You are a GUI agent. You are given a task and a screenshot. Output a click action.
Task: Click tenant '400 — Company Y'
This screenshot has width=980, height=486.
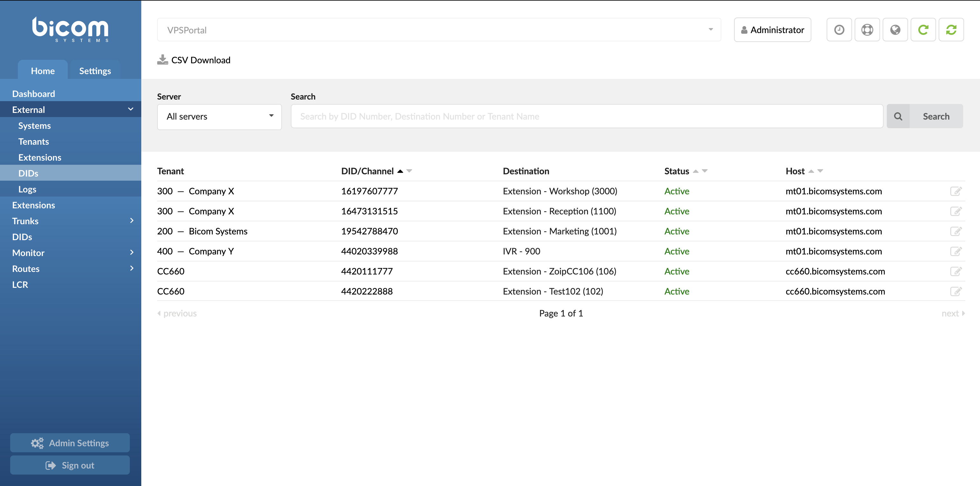[195, 251]
